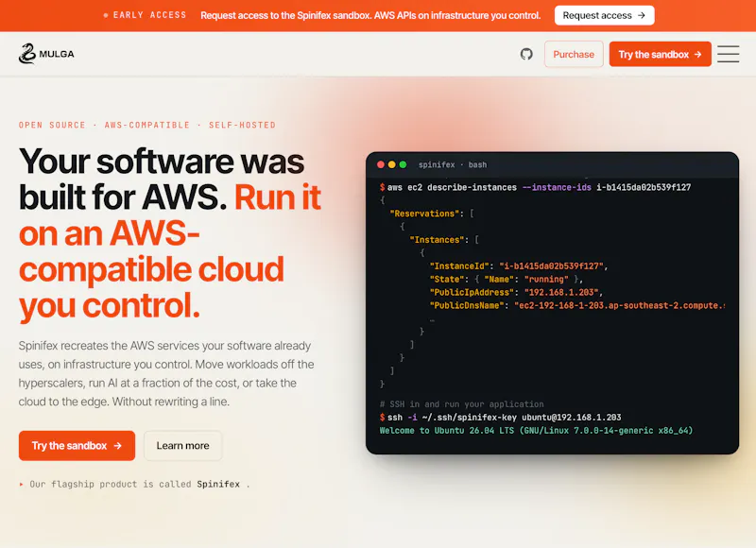Click the "State" running line in terminal
The height and width of the screenshot is (548, 756).
point(507,280)
